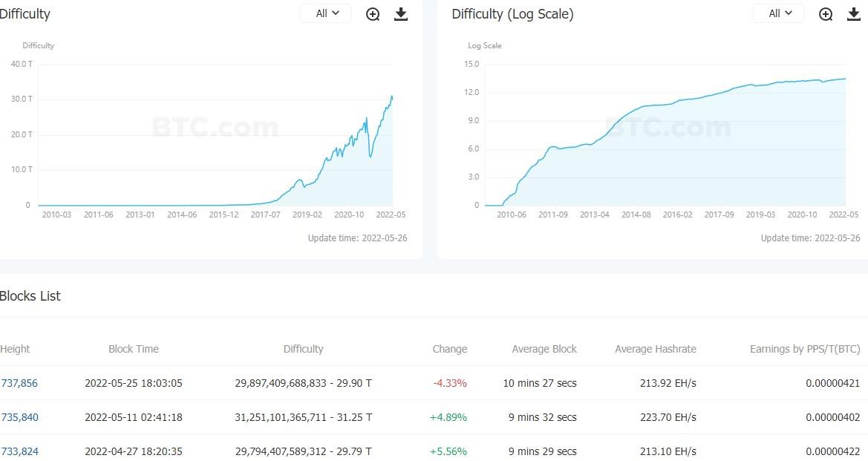This screenshot has height=461, width=868.
Task: Click the Change column header
Action: click(x=450, y=349)
